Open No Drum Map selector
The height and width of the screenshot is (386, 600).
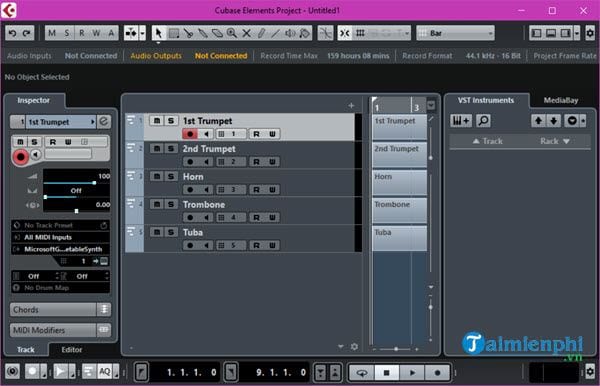[x=61, y=288]
